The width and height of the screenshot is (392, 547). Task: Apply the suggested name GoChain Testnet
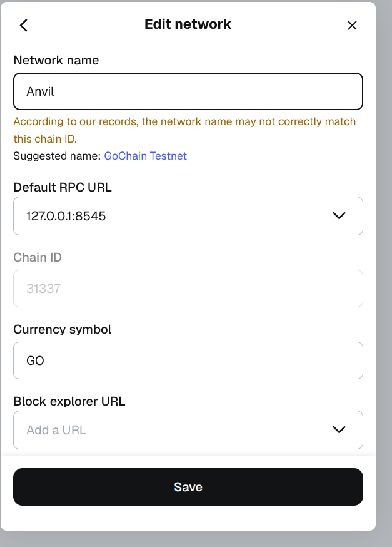145,156
